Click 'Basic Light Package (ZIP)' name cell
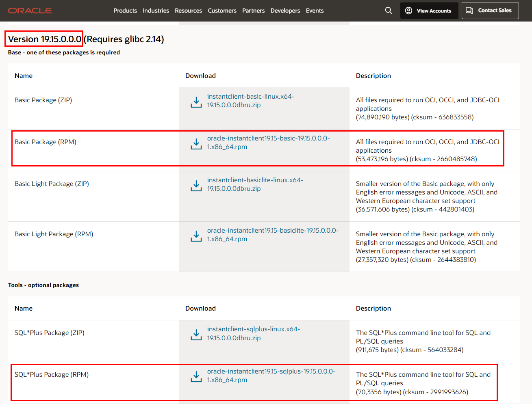This screenshot has width=532, height=404. pyautogui.click(x=52, y=184)
